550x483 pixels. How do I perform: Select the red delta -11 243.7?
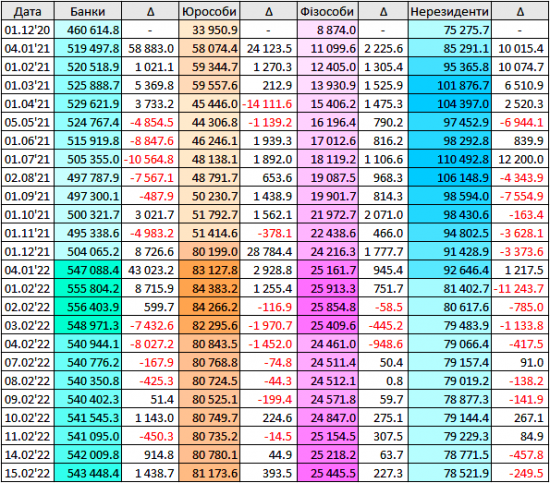520,289
